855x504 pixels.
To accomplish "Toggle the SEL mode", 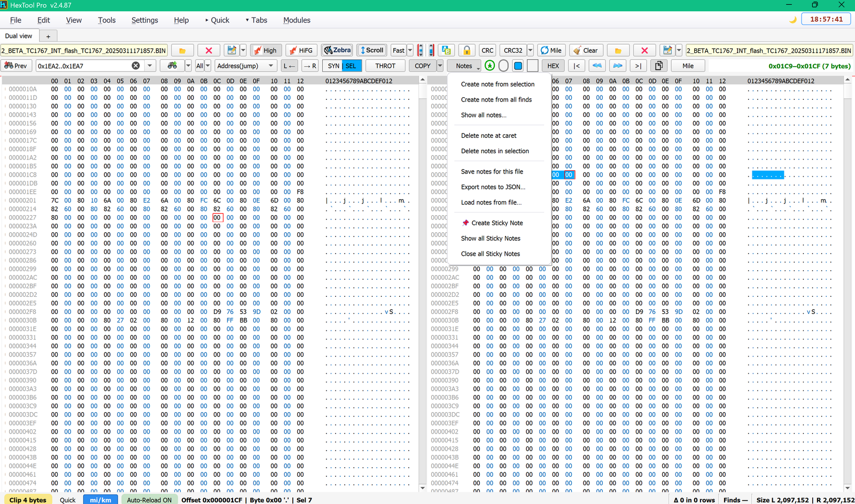I will [351, 66].
